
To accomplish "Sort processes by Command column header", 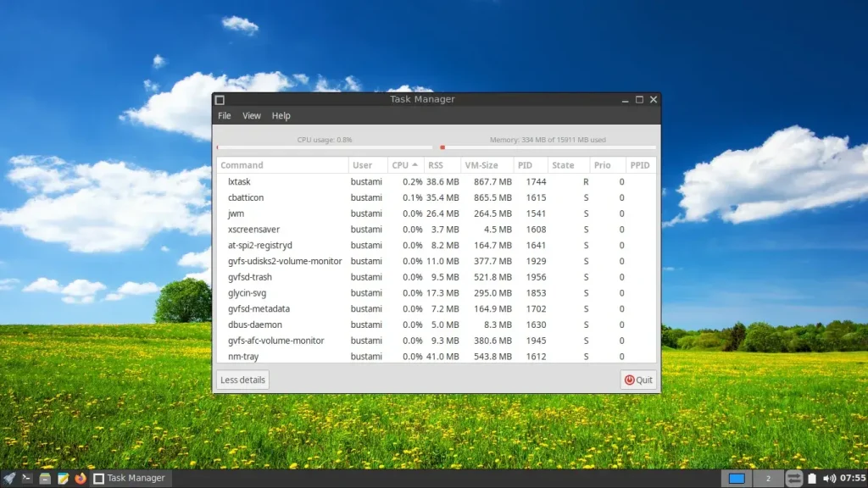I will [282, 165].
